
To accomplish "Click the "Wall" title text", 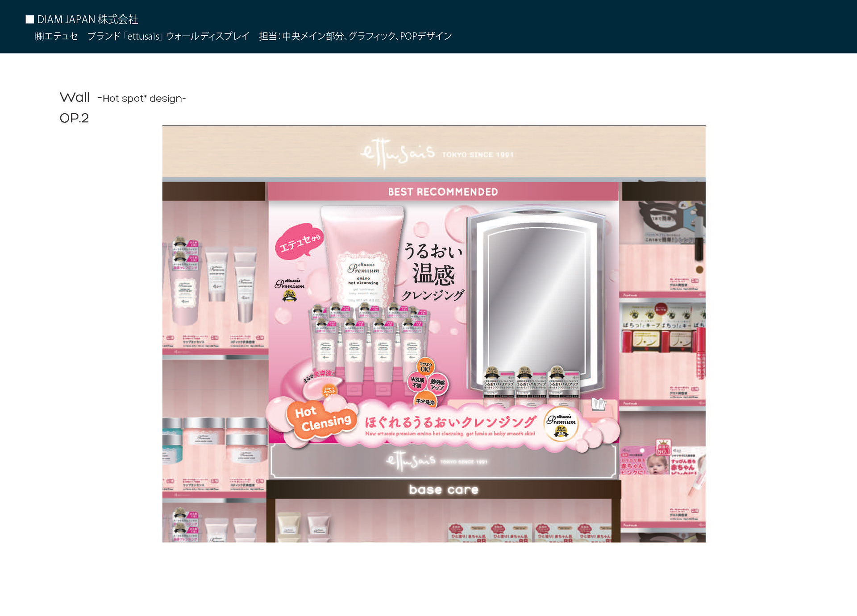I will pyautogui.click(x=75, y=97).
